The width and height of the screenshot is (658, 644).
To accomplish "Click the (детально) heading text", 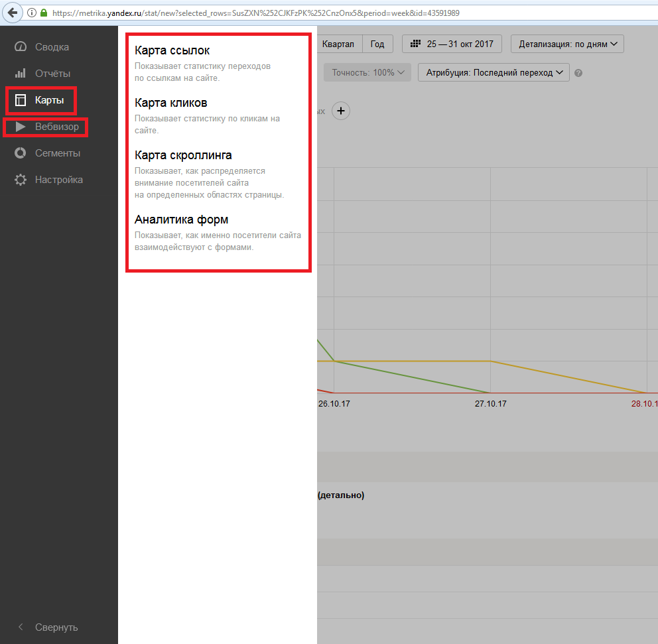I will point(341,495).
